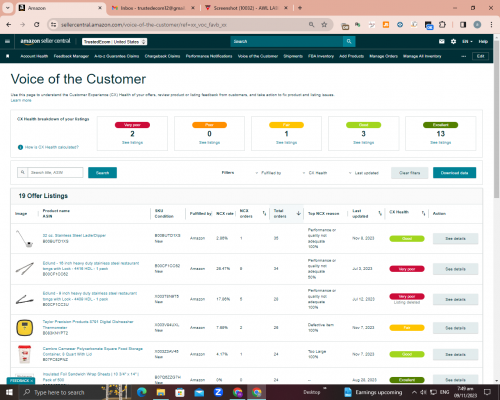Open Chargeback Claims in nav bar

click(x=162, y=56)
